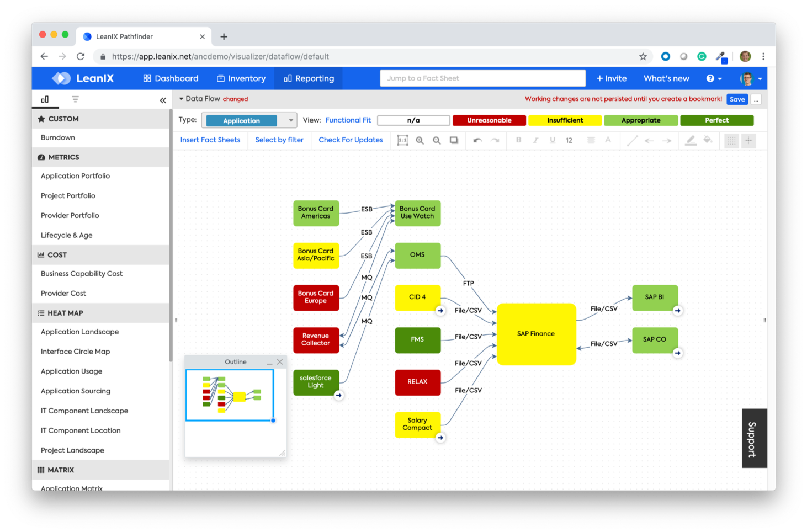The height and width of the screenshot is (532, 807).
Task: Click the Jump to a Fact Sheet field
Action: click(x=482, y=78)
